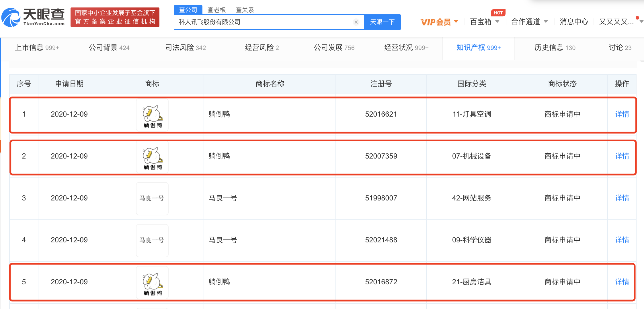
Task: Open 躺倒鸭 trademark thumbnail in row 1
Action: click(x=152, y=115)
